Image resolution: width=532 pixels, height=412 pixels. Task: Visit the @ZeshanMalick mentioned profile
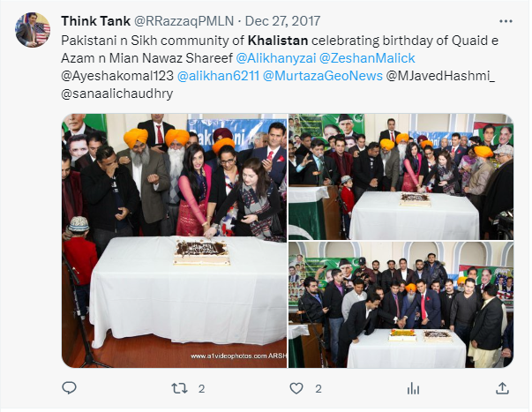click(367, 58)
